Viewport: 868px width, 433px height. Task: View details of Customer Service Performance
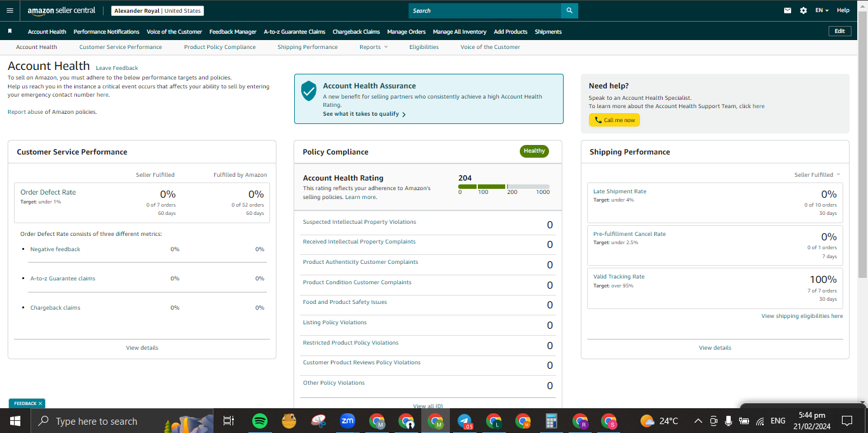click(x=142, y=348)
